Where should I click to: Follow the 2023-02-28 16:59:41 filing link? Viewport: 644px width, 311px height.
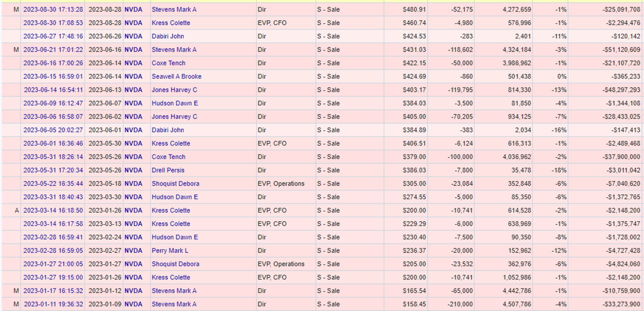coord(53,237)
